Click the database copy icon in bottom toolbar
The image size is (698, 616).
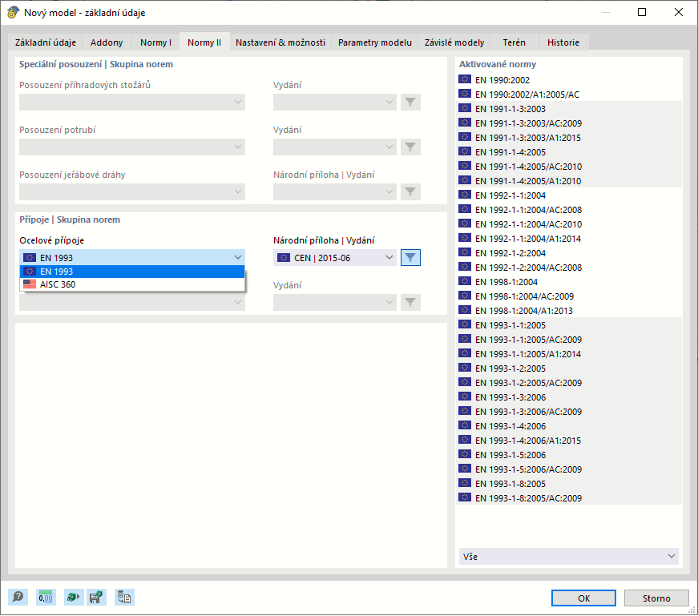click(x=125, y=597)
